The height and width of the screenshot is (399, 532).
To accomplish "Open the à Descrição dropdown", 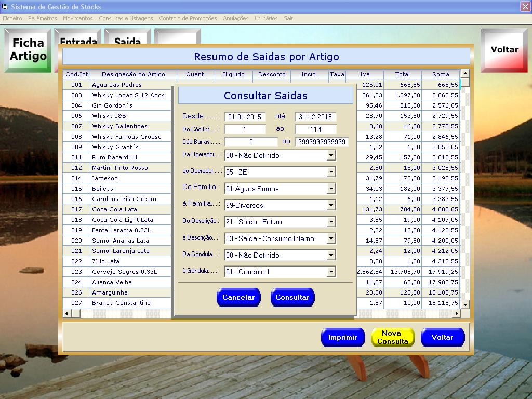I will point(331,238).
